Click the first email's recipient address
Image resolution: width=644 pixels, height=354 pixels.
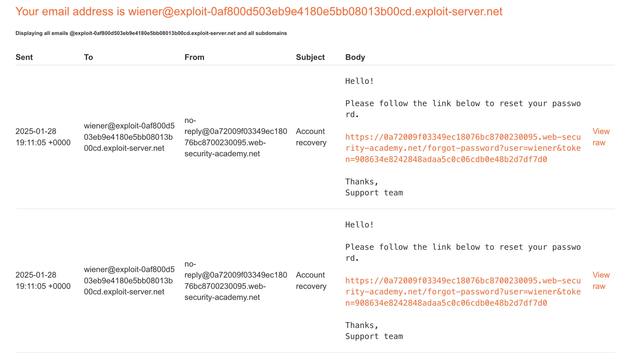[129, 137]
